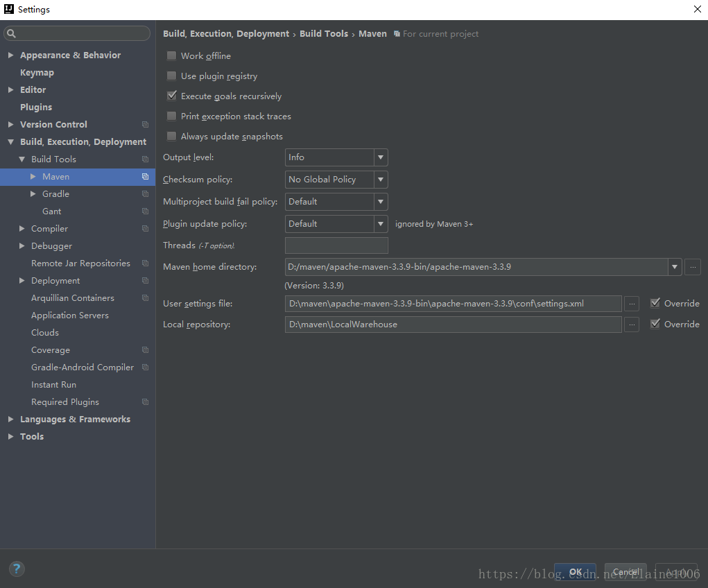Collapse the Build Tools arrow

pyautogui.click(x=21, y=159)
